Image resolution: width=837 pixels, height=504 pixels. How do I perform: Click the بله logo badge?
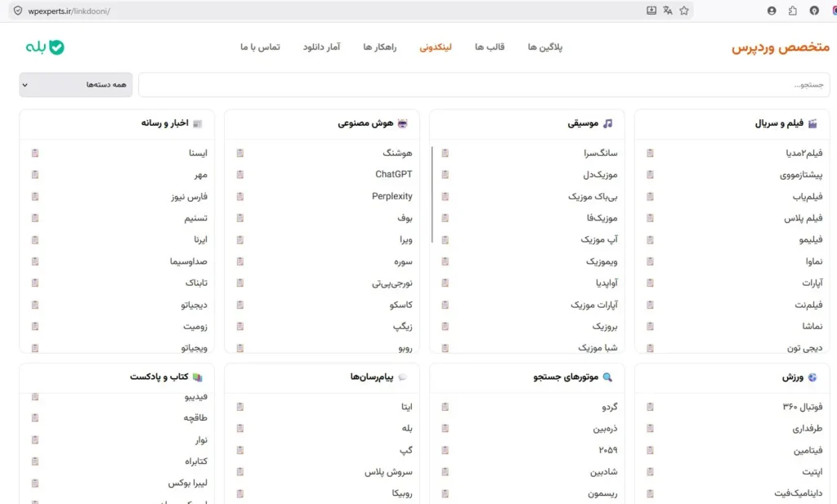pos(45,47)
